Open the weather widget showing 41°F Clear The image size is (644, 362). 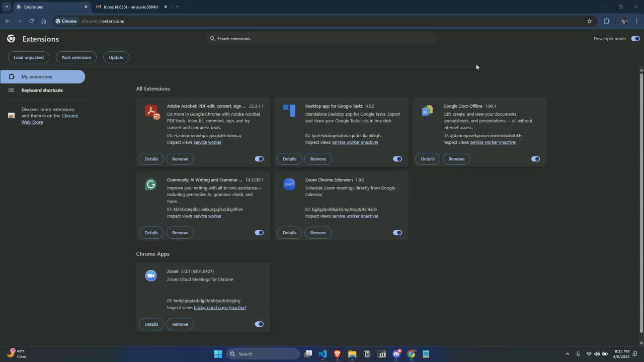[16, 354]
